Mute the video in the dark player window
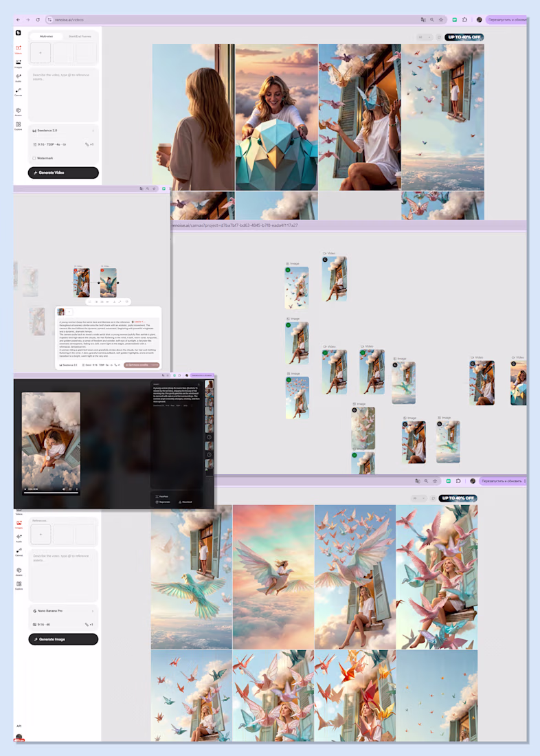This screenshot has height=756, width=540. (x=64, y=489)
